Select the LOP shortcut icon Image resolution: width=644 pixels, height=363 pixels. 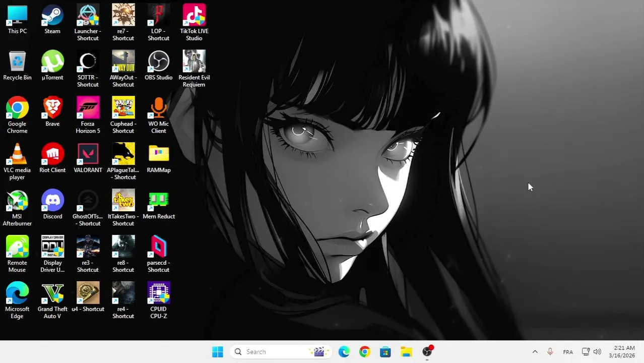[158, 23]
